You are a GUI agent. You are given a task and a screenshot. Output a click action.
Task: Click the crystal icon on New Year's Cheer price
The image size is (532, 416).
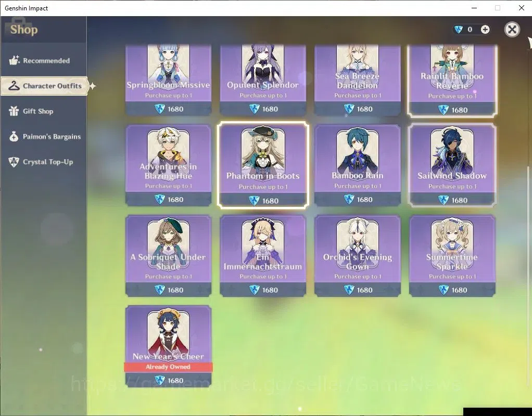[159, 381]
